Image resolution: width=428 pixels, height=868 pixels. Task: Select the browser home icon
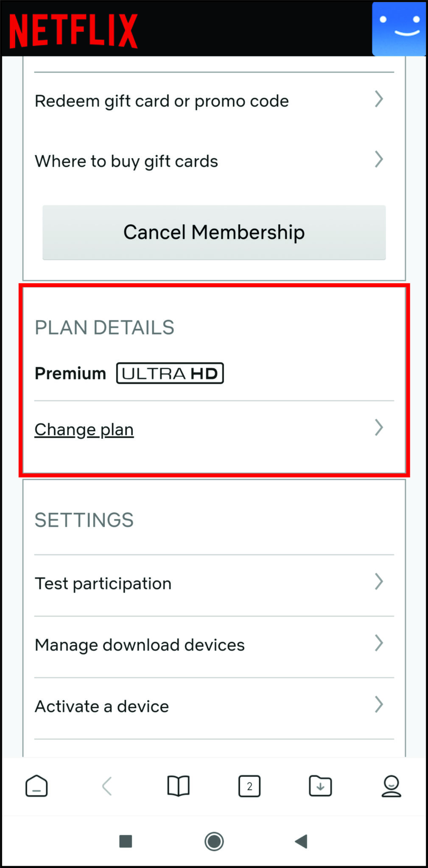tap(36, 786)
